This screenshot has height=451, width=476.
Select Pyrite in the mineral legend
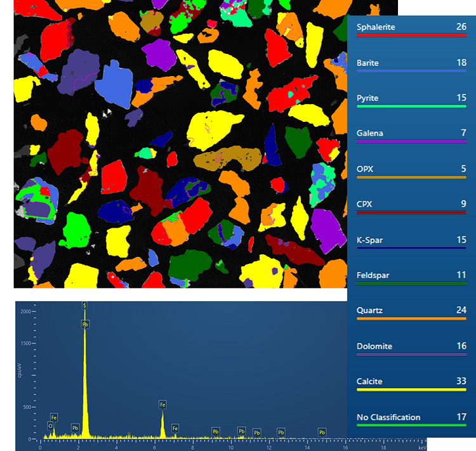click(367, 98)
